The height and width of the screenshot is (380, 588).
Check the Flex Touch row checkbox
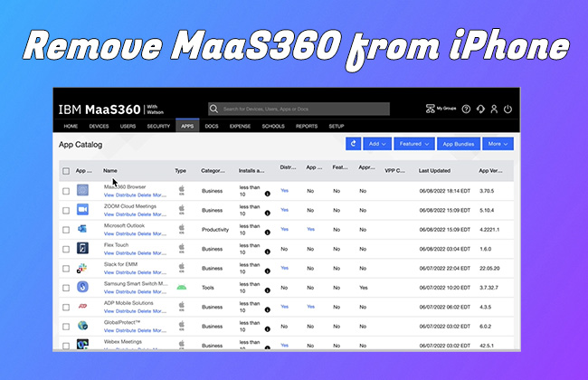(x=66, y=250)
